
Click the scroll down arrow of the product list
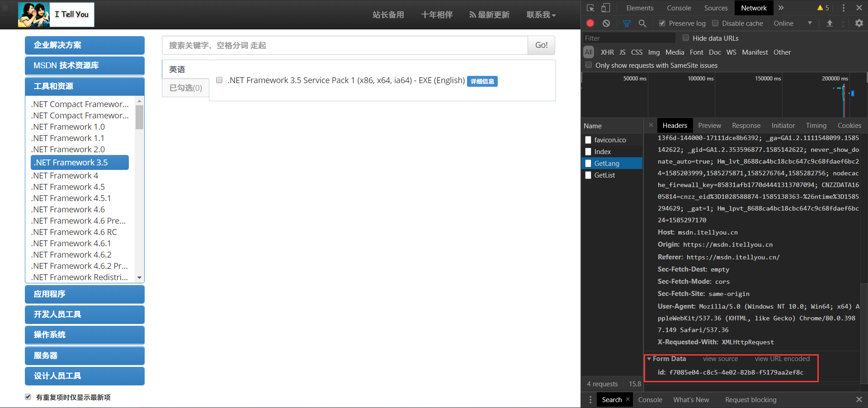pos(139,277)
